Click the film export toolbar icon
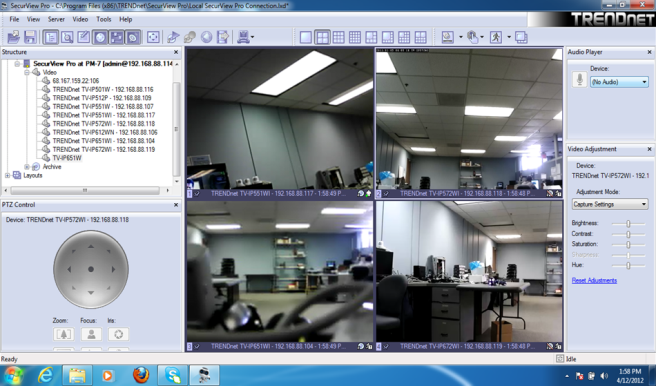This screenshot has height=386, width=656. [x=223, y=37]
